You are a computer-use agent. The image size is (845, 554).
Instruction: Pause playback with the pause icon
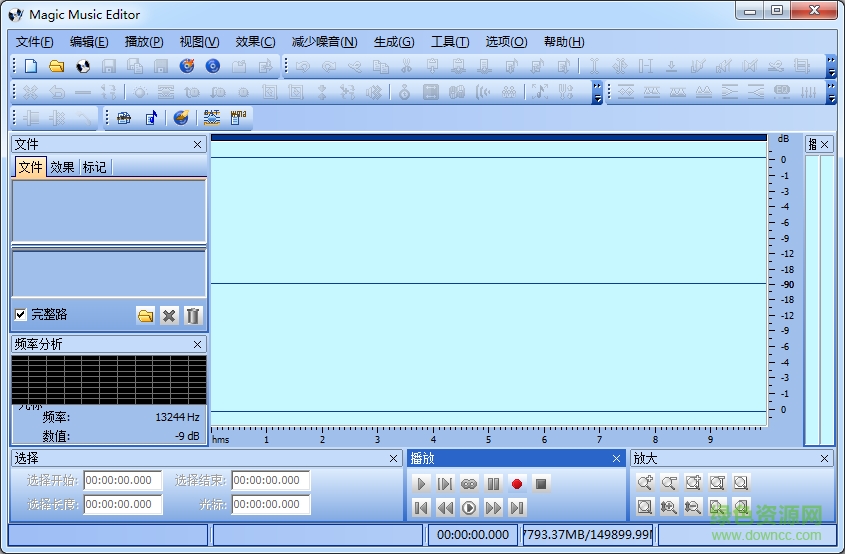[493, 484]
